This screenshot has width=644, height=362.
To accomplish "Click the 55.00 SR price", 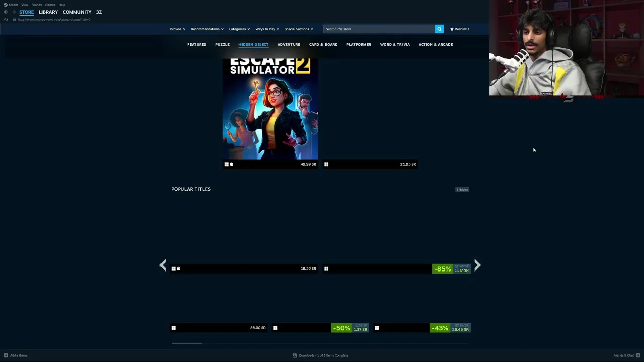I will [x=258, y=328].
